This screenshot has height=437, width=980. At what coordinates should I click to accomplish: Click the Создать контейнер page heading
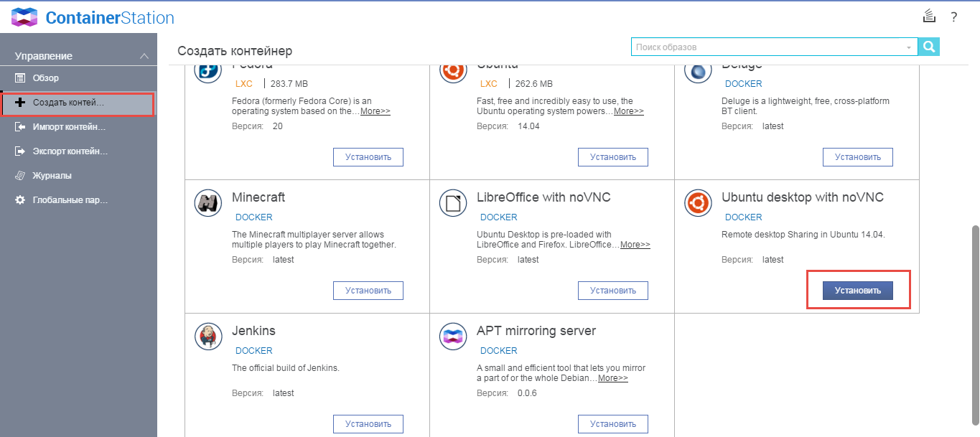point(235,51)
